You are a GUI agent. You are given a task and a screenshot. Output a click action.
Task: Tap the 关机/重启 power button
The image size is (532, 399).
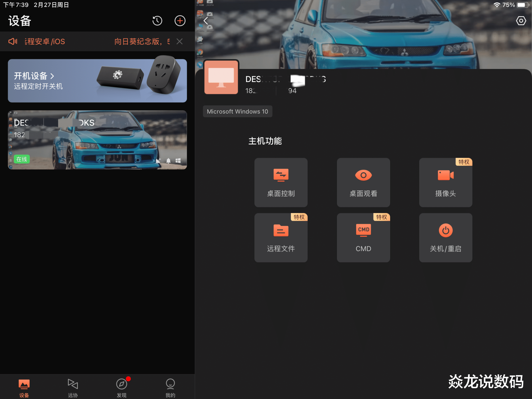(x=445, y=237)
